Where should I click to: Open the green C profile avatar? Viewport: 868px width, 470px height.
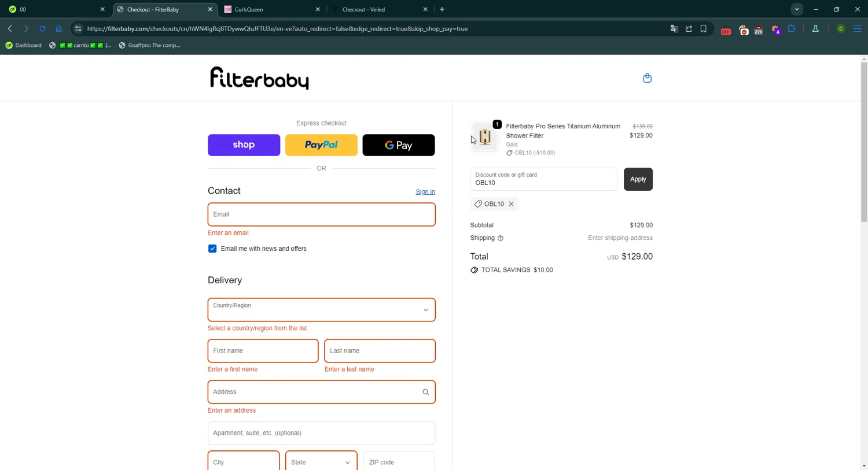(x=841, y=29)
